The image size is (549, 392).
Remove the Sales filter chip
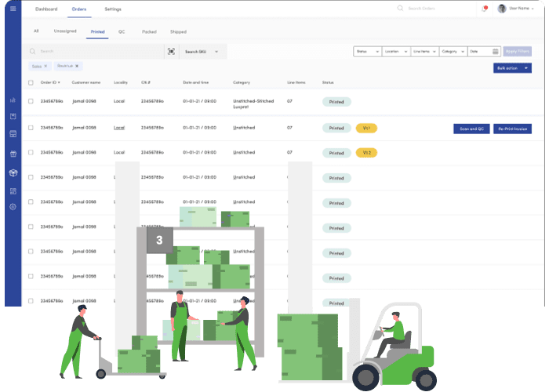click(x=45, y=67)
